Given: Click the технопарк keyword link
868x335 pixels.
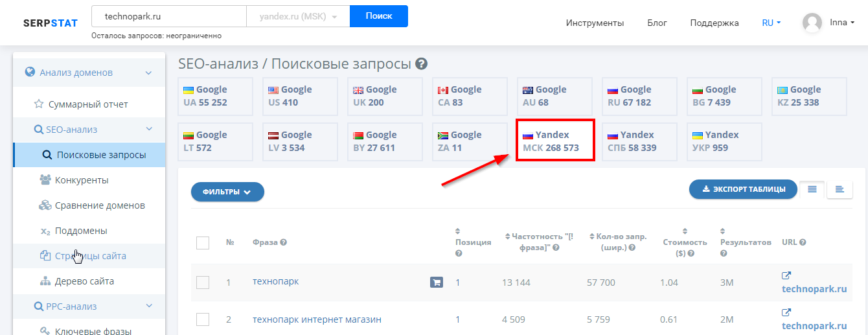Looking at the screenshot, I should coord(275,281).
